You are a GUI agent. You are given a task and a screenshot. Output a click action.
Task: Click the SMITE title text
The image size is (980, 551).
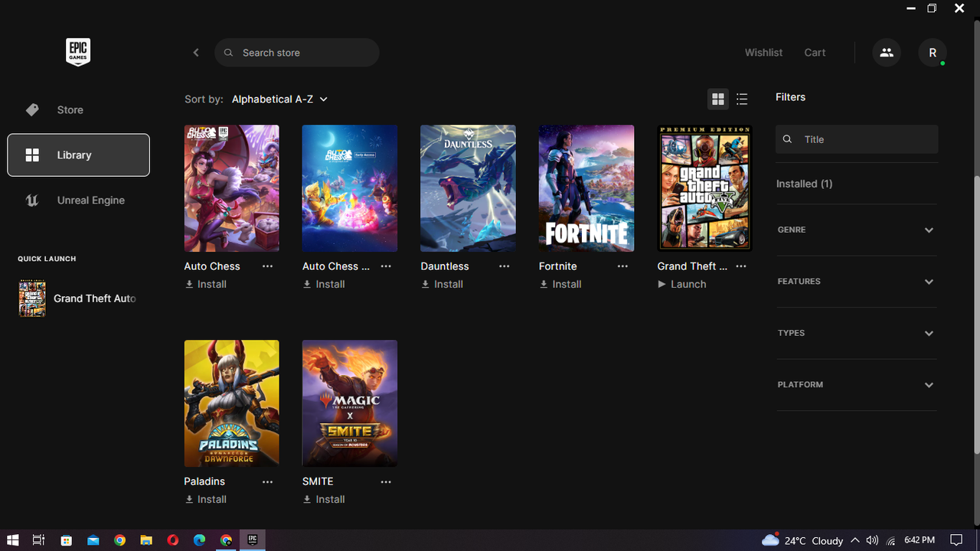coord(318,481)
